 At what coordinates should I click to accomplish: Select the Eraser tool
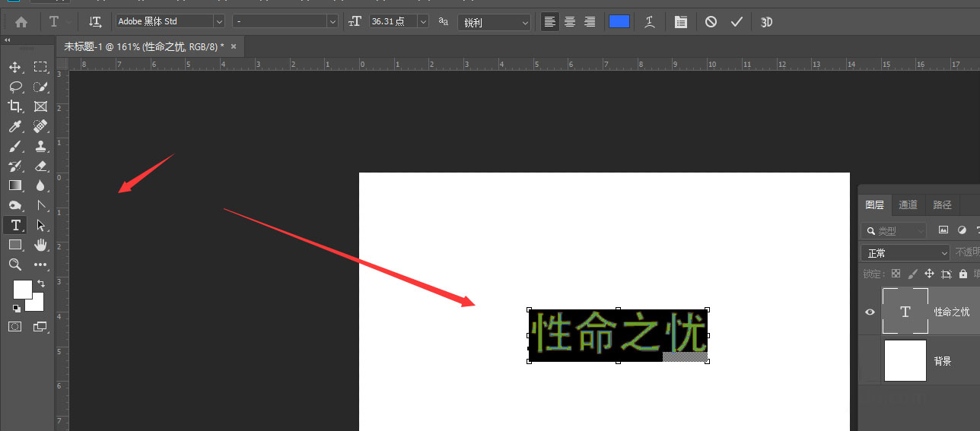pos(40,166)
